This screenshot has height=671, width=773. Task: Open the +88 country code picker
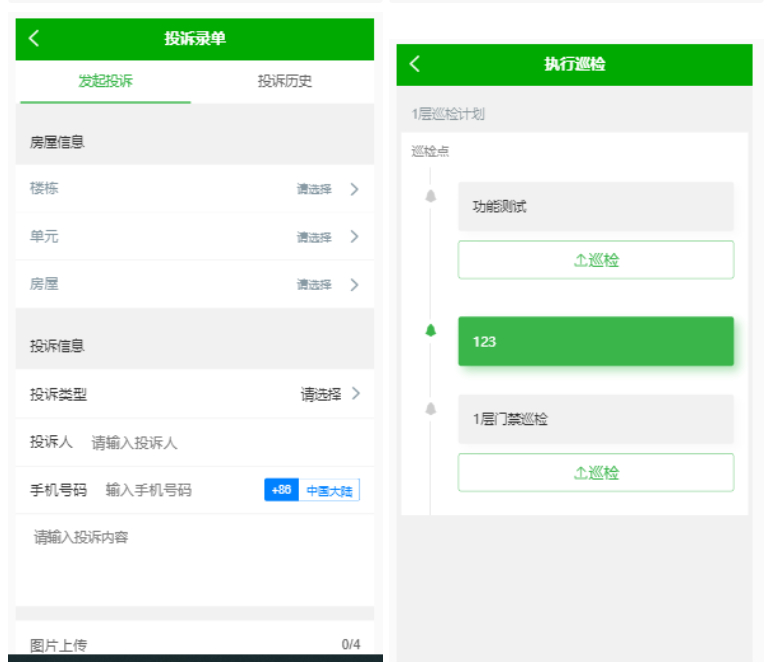(281, 490)
